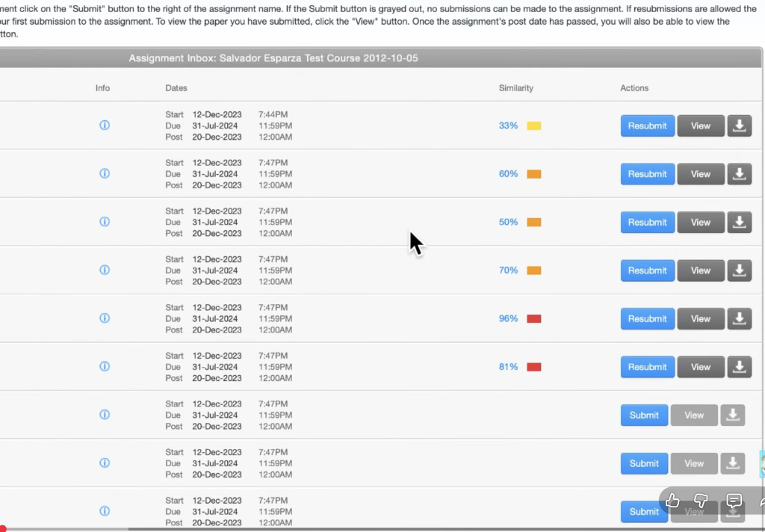This screenshot has width=765, height=532.
Task: Click download icon for the 81% similarity row
Action: 739,367
